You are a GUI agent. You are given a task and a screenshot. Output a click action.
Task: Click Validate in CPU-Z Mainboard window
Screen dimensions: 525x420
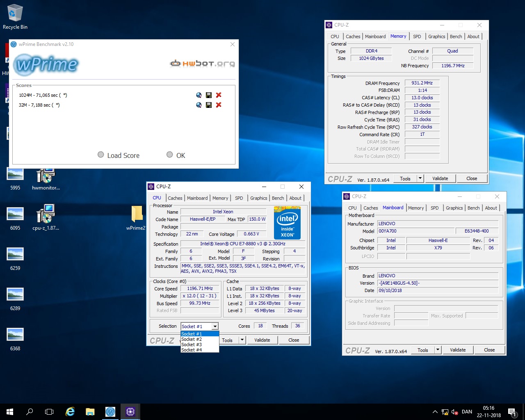tap(458, 350)
